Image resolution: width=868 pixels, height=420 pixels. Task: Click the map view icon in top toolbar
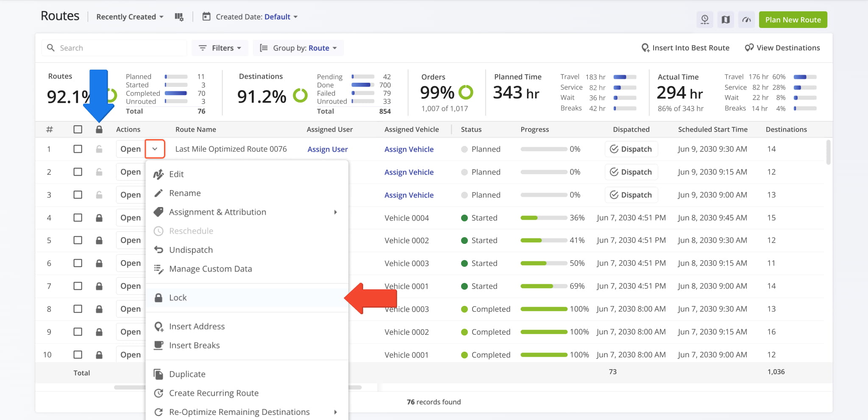pyautogui.click(x=726, y=20)
